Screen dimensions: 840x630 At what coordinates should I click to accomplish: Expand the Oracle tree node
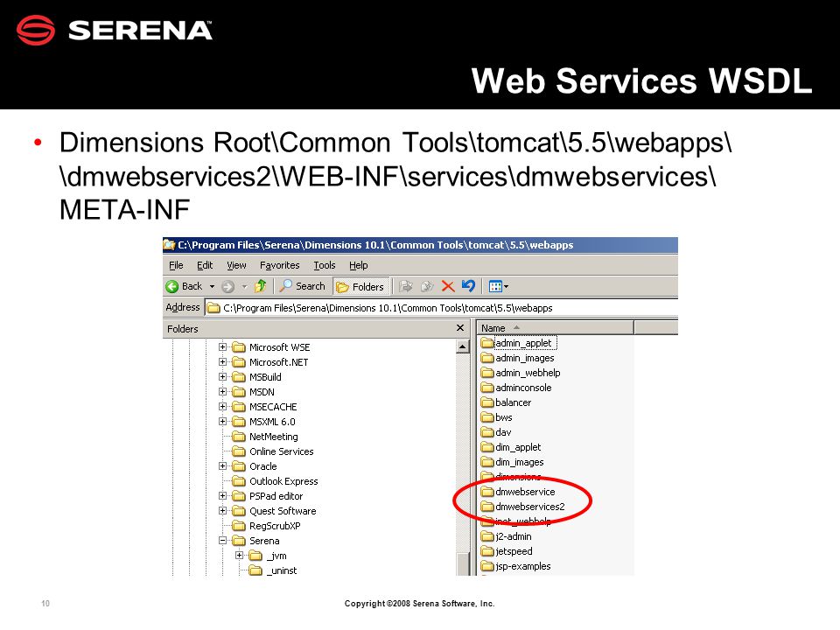click(x=222, y=466)
